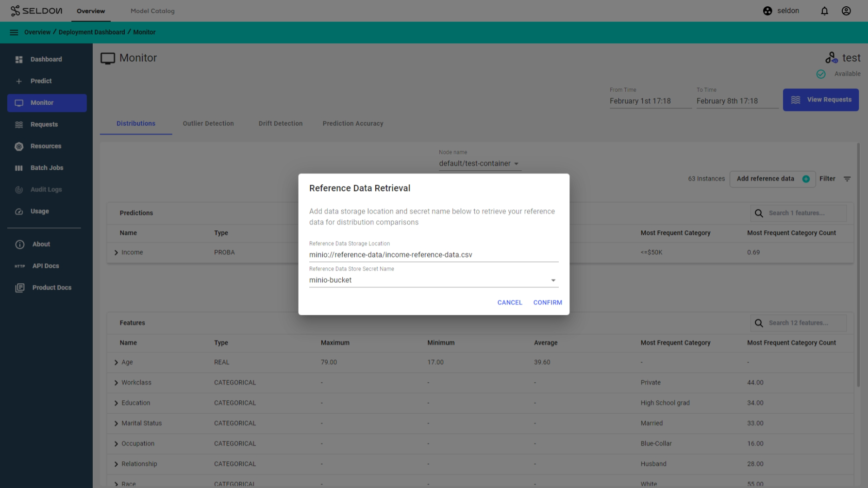Click the Search 12 features field

[x=799, y=323]
